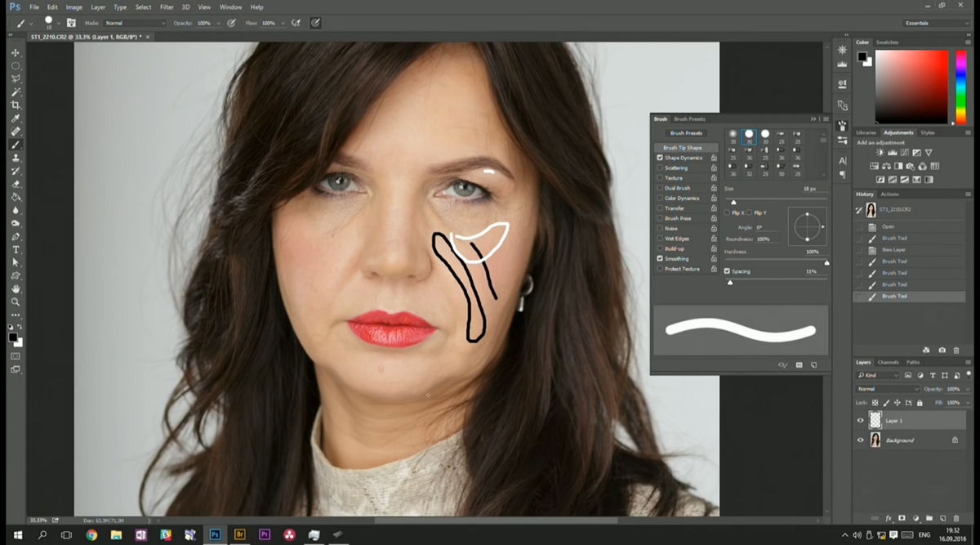Select the Healing Brush tool
The image size is (980, 545).
[x=16, y=132]
